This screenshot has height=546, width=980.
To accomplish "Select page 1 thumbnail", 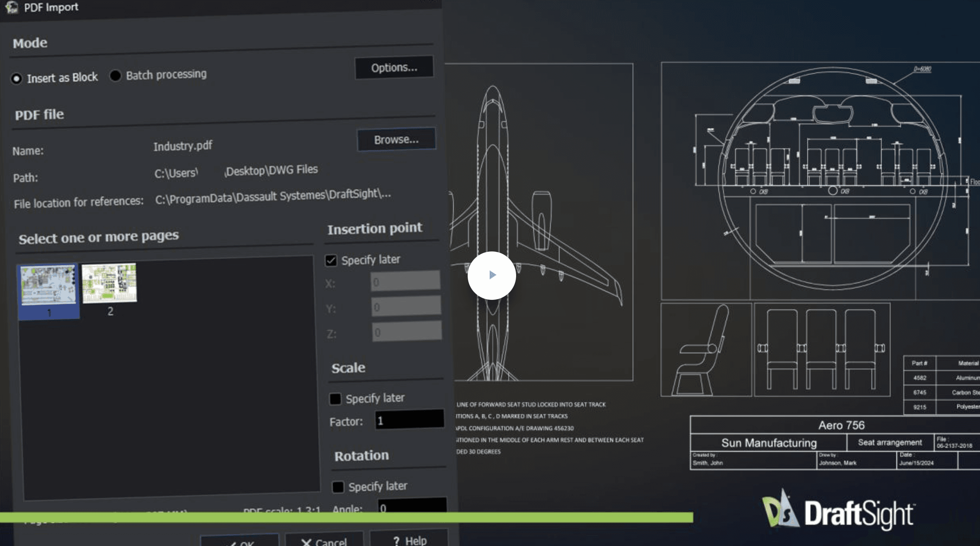I will [48, 285].
